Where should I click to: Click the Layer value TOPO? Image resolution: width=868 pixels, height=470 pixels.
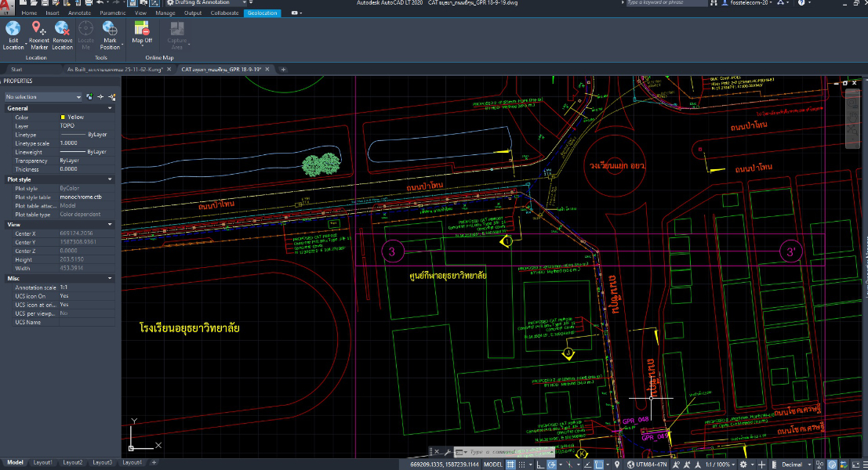coord(67,126)
